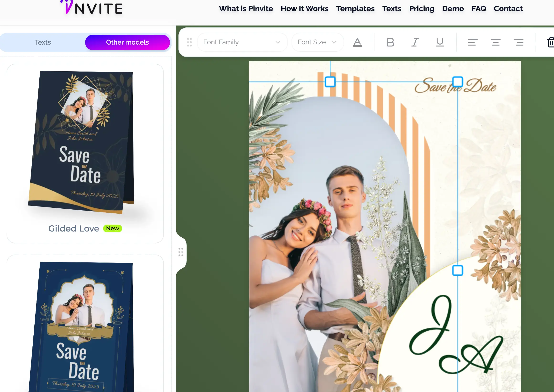Click the New badge on Gilded Love

113,228
